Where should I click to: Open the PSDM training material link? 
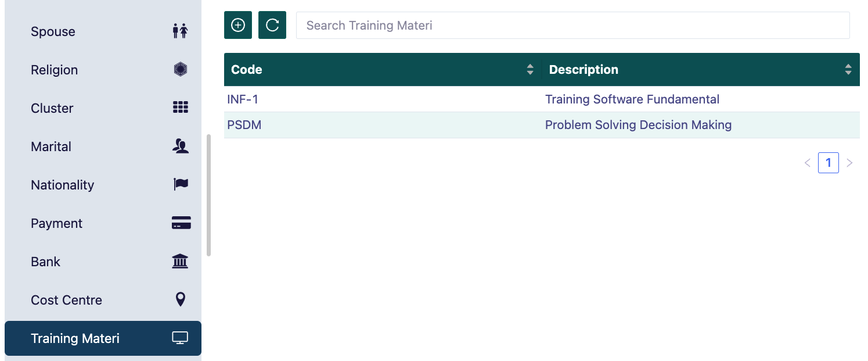coord(244,124)
